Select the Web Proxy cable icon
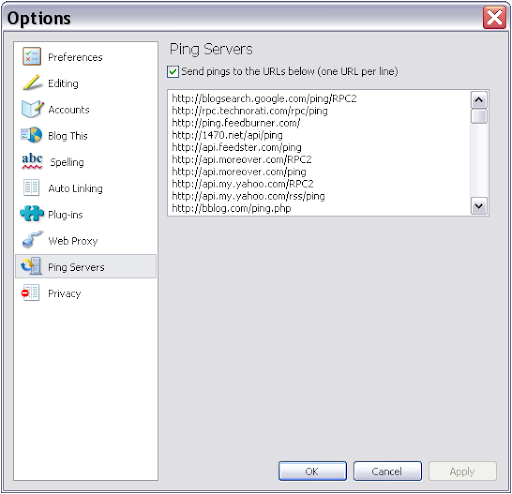The width and height of the screenshot is (512, 494). (32, 240)
